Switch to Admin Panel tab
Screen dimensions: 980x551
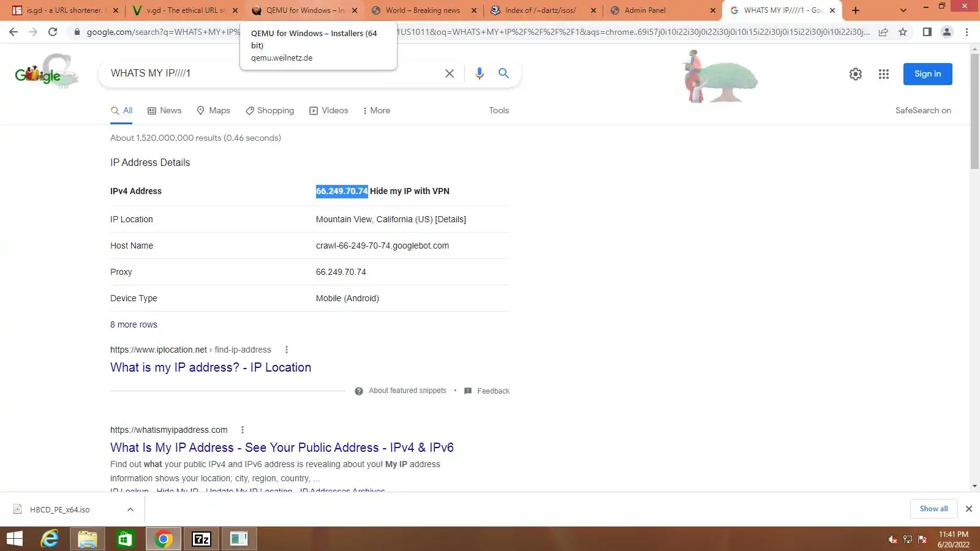click(661, 10)
